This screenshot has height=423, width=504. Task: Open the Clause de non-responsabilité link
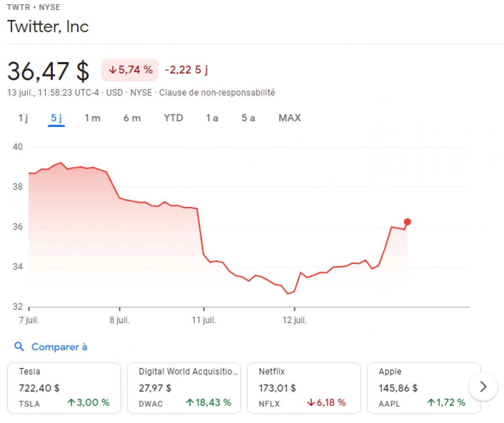click(x=217, y=93)
